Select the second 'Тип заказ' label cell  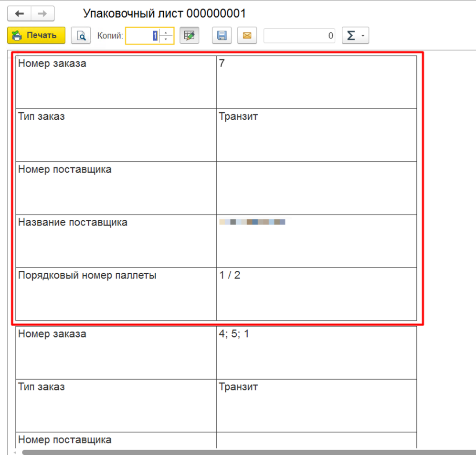[x=116, y=405]
